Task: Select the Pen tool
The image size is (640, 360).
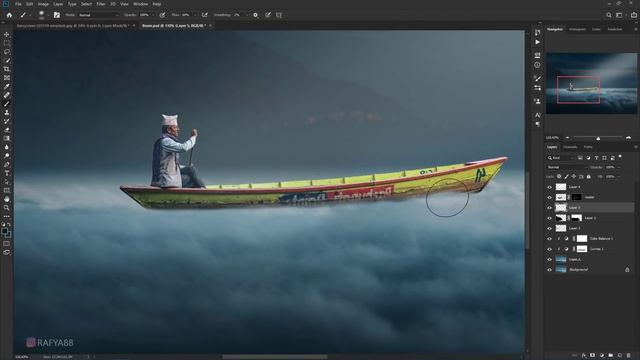Action: pyautogui.click(x=7, y=164)
